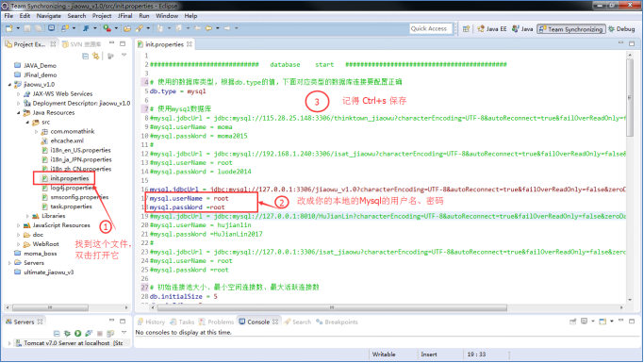The height and width of the screenshot is (363, 644).
Task: Click the New file toolbar icon
Action: (9, 28)
